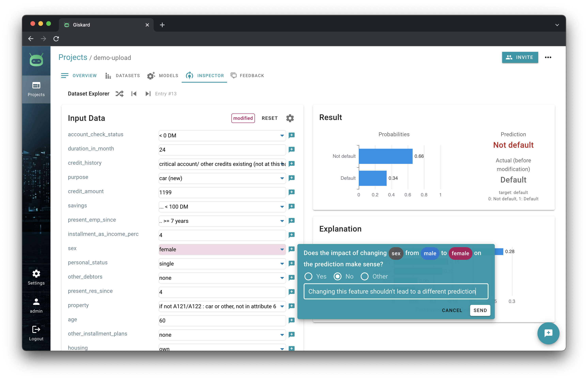The image size is (588, 380).
Task: Click the CANCEL button in feedback dialog
Action: (452, 310)
